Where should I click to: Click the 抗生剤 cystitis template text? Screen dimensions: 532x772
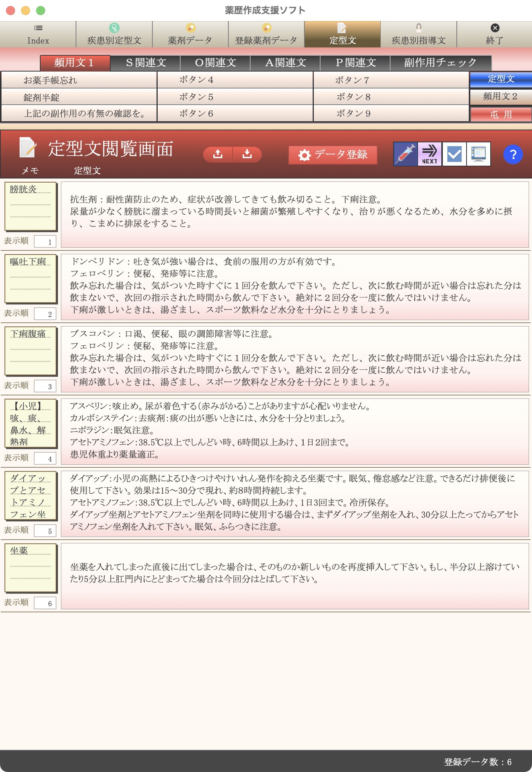(295, 215)
